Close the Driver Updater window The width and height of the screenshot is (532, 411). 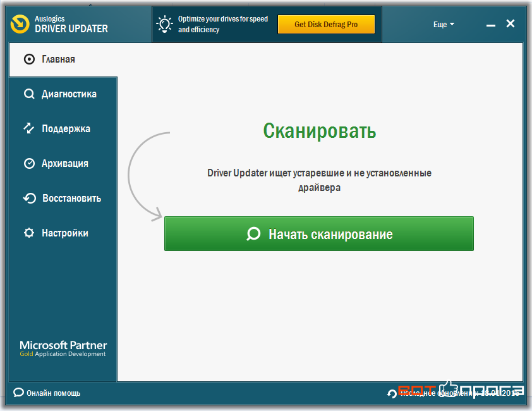coord(511,23)
